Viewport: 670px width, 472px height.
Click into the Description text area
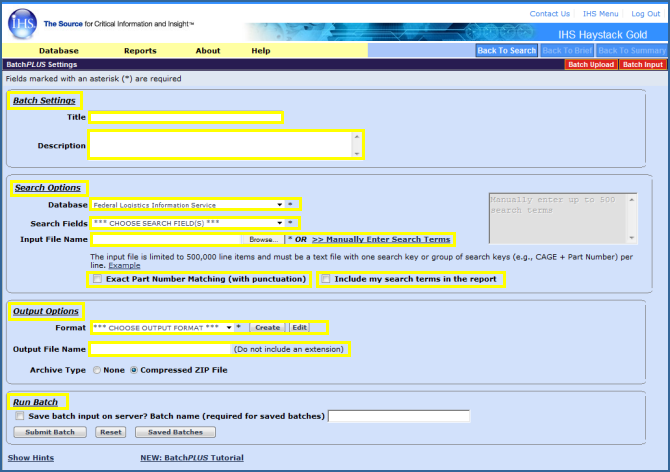click(x=221, y=145)
